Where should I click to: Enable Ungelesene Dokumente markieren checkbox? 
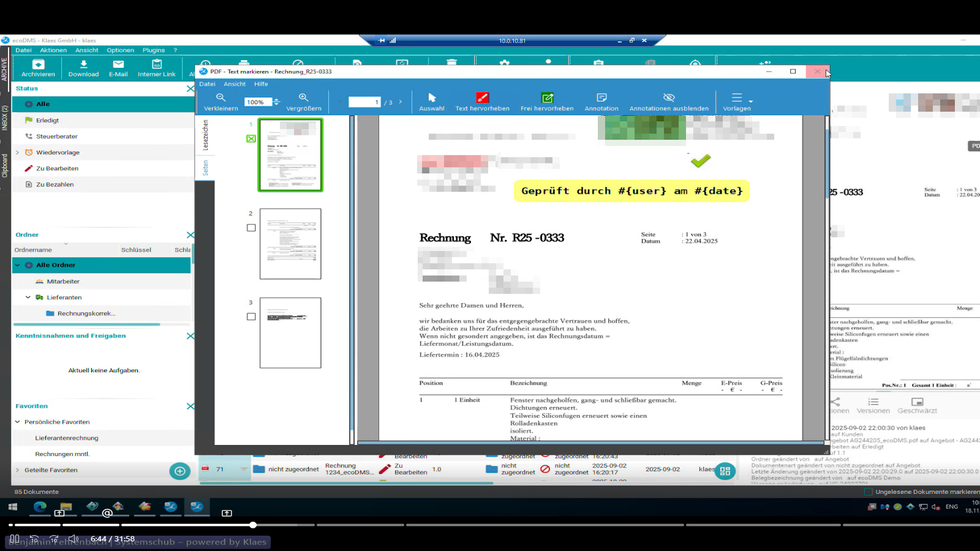868,492
